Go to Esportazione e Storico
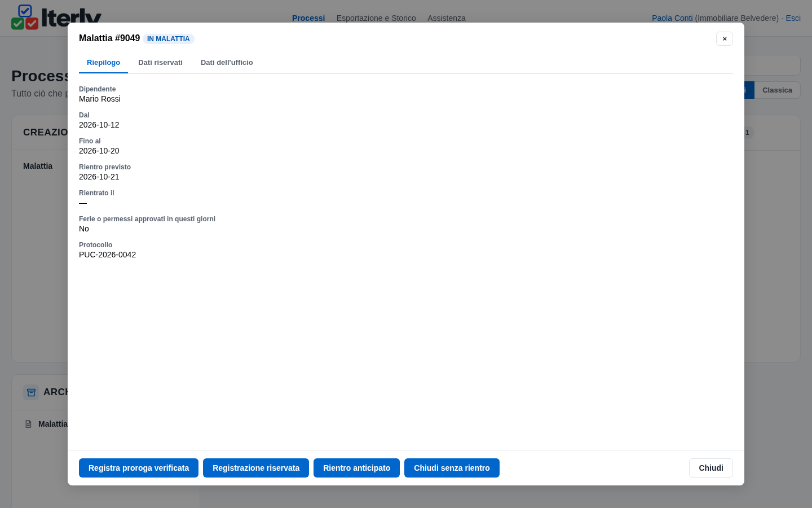812x508 pixels. [x=376, y=18]
